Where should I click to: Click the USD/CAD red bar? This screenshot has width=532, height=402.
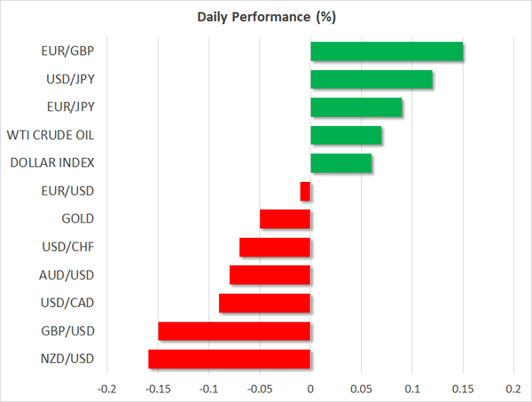264,303
